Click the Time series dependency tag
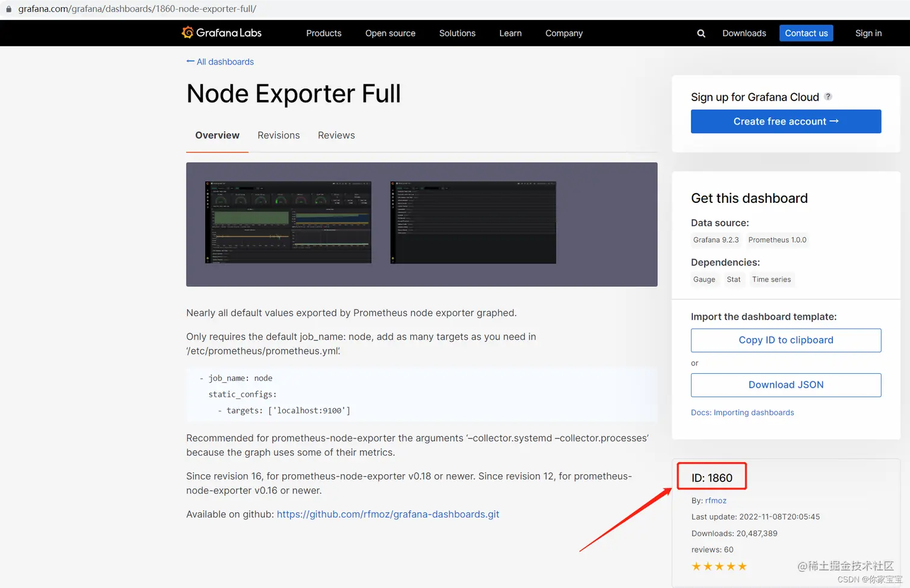The height and width of the screenshot is (588, 910). [772, 279]
